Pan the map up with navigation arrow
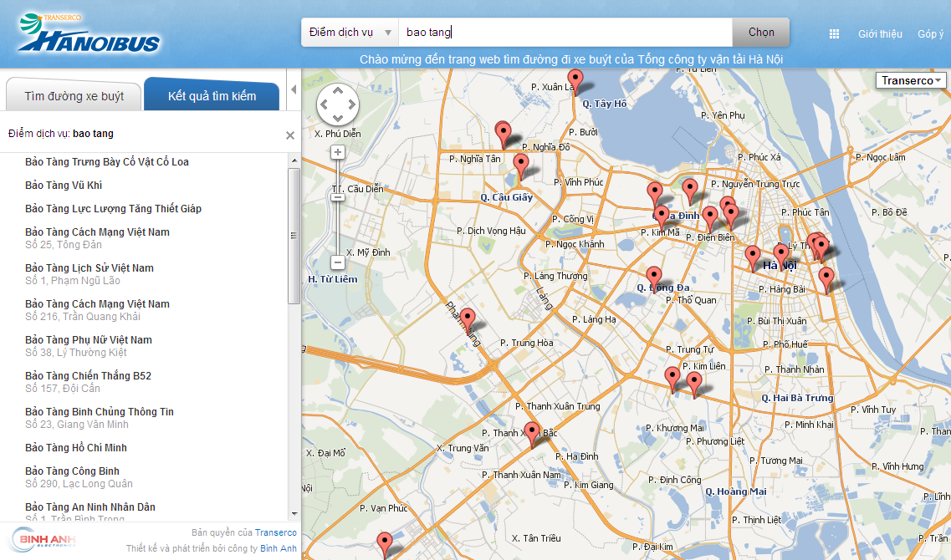This screenshot has height=560, width=951. (x=338, y=91)
